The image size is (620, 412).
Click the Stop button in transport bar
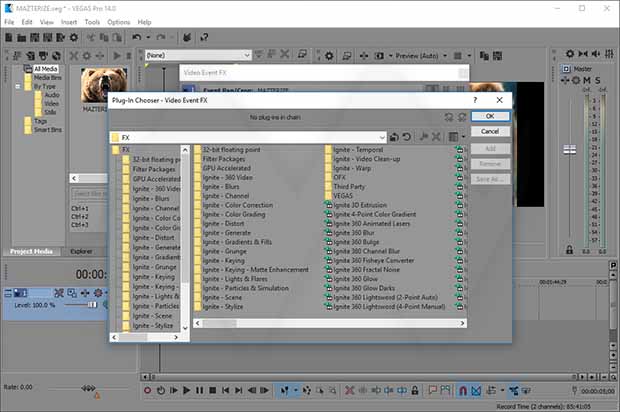coord(212,390)
